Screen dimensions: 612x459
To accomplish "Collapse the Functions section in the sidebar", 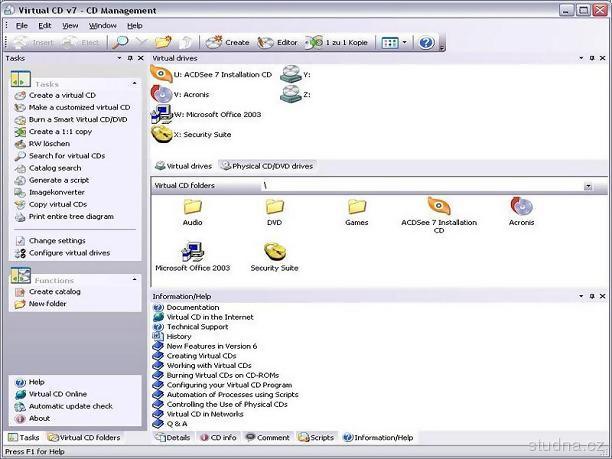I will pyautogui.click(x=133, y=280).
